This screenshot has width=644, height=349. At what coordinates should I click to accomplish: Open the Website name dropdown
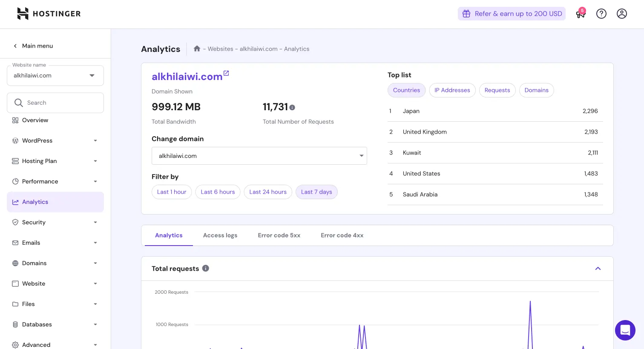pyautogui.click(x=55, y=75)
